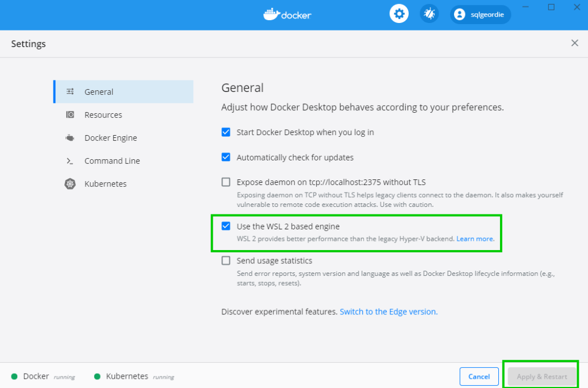Viewport: 588px width, 388px height.
Task: Enable Send usage statistics checkbox
Action: click(226, 261)
